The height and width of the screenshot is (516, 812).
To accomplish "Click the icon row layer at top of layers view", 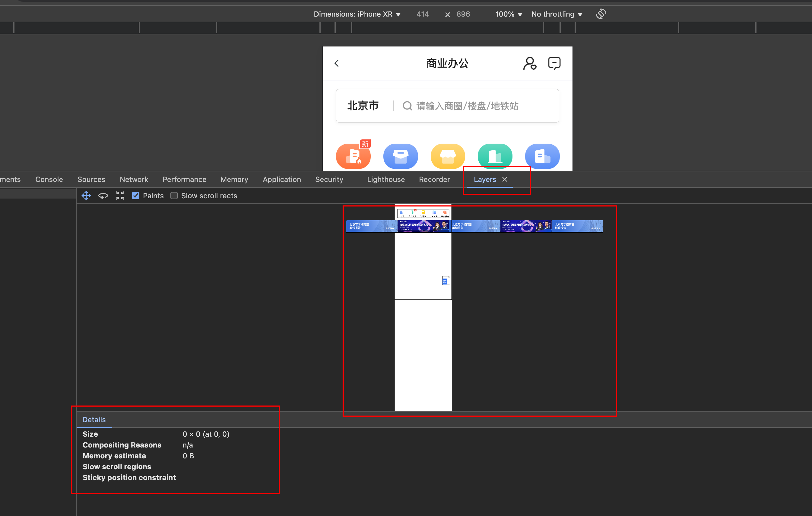I will (x=423, y=213).
